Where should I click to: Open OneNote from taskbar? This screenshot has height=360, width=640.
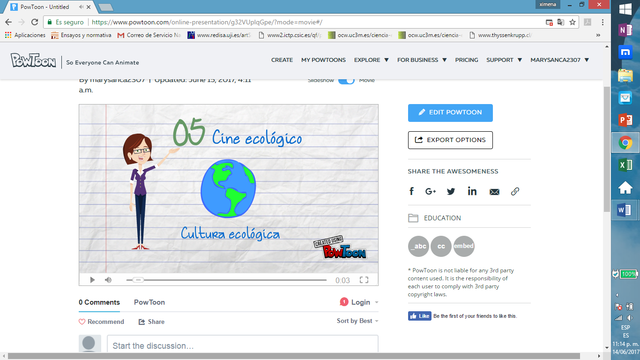click(x=625, y=30)
